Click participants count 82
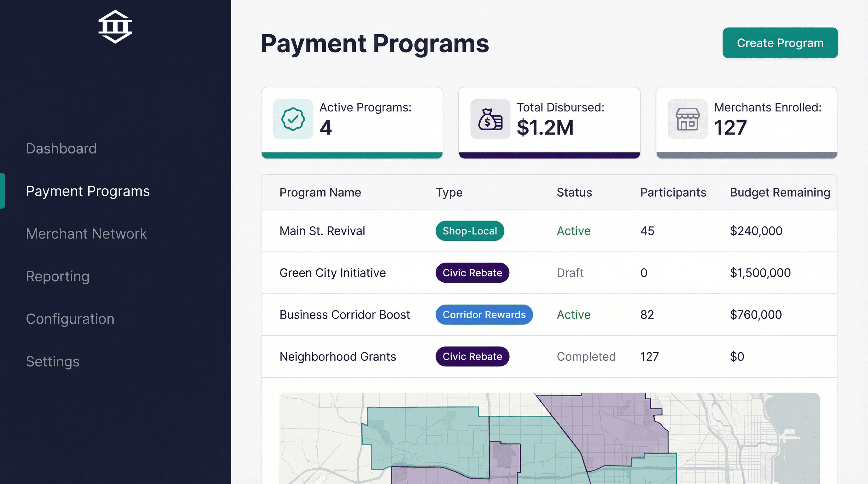The image size is (868, 484). [x=647, y=315]
